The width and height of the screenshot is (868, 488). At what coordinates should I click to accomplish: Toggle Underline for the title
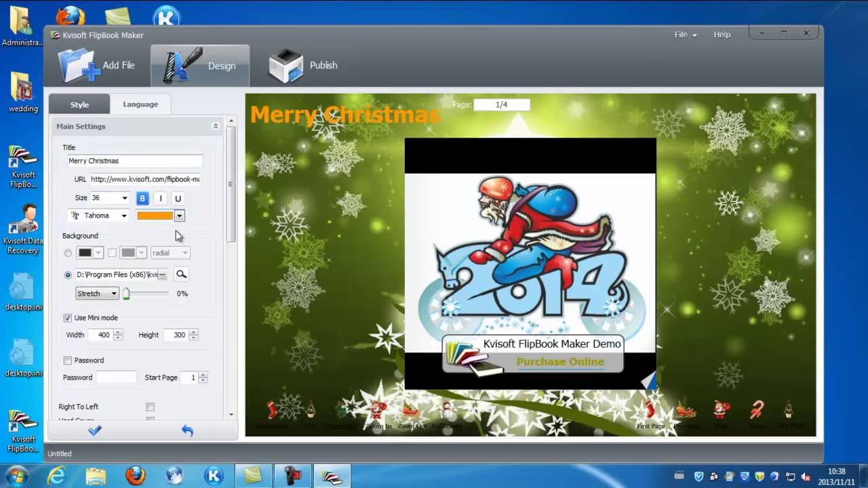click(x=178, y=199)
